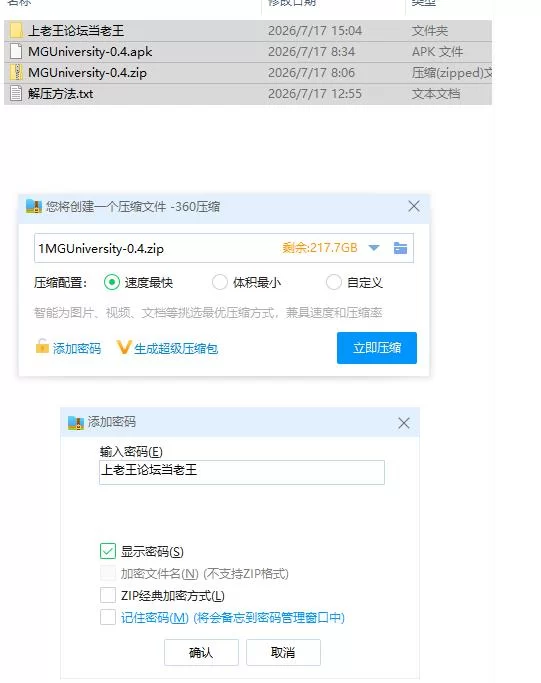Expand the save path dropdown arrow

[374, 248]
